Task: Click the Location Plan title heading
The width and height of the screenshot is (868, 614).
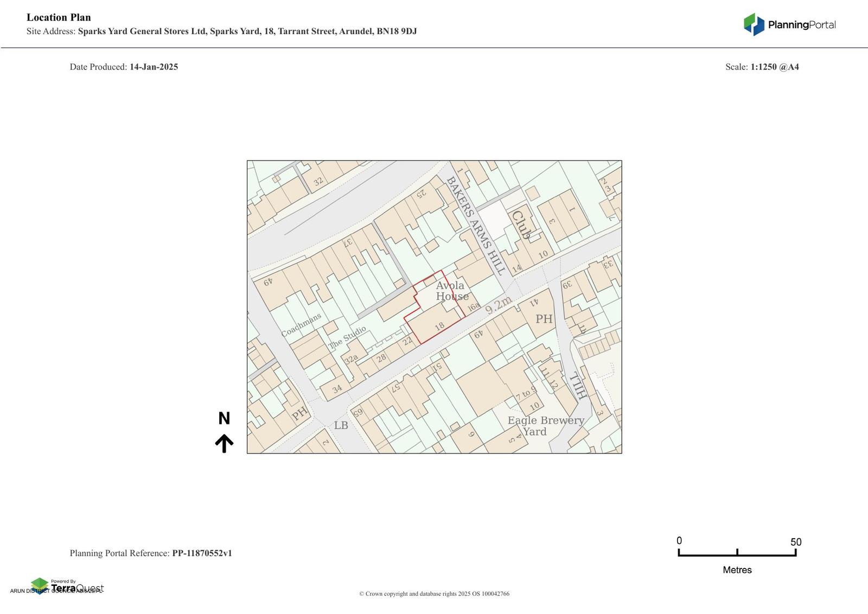Action: coord(59,17)
